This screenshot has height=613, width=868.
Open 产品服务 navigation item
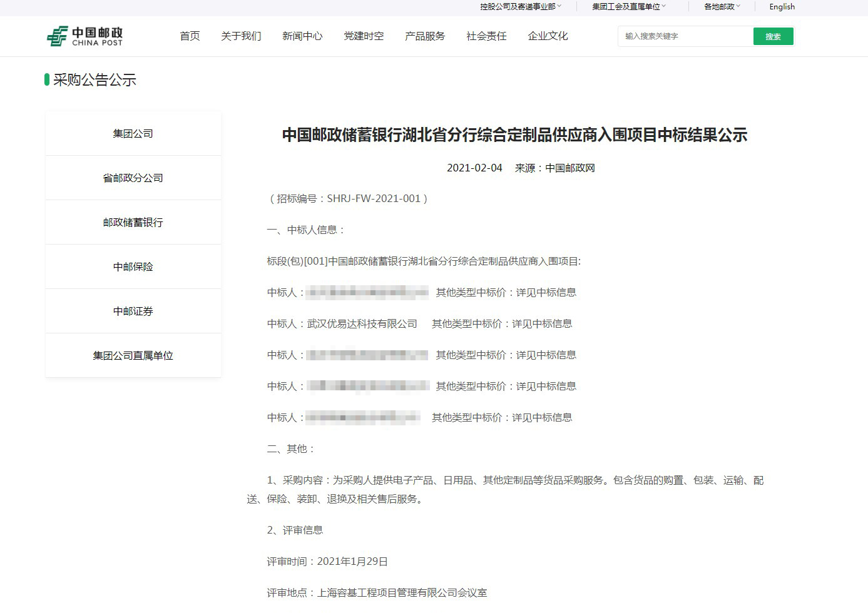[425, 36]
